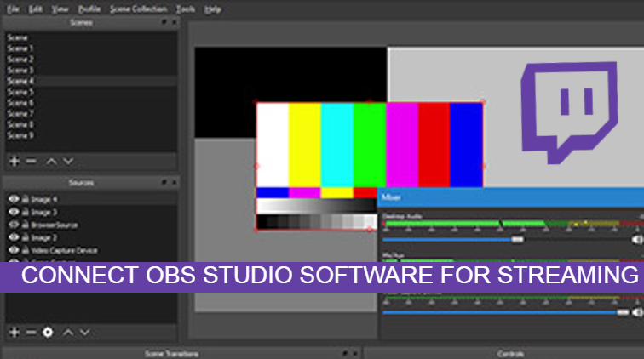Close the Sources dock panel
Viewport: 644px width, 359px height.
[174, 182]
